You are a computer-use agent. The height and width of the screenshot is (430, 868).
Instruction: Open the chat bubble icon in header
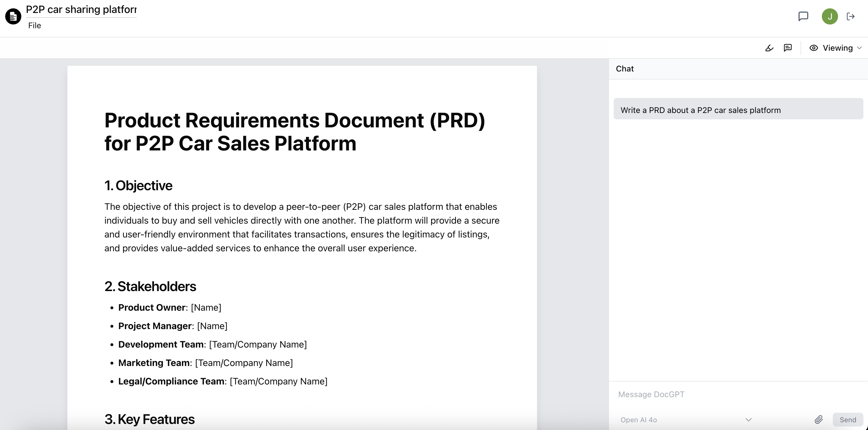point(803,16)
